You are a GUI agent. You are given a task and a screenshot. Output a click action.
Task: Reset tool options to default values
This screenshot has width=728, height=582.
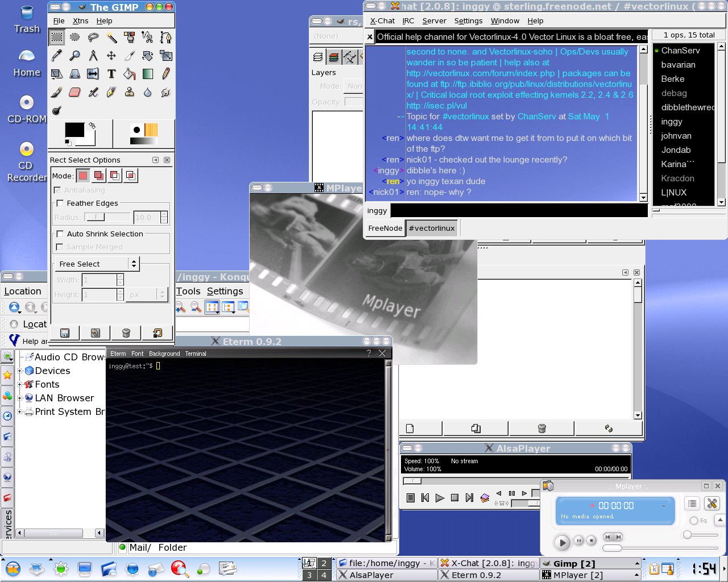(157, 332)
